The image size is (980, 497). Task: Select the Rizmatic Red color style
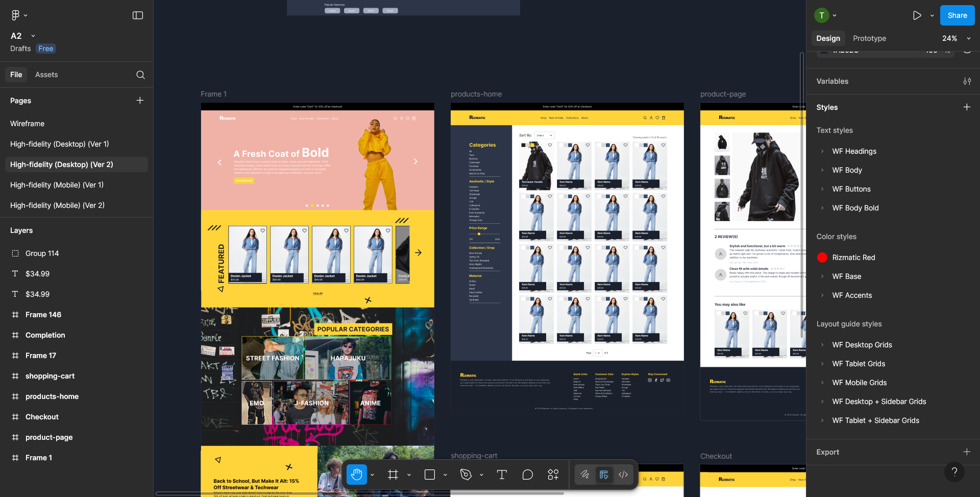(x=853, y=257)
